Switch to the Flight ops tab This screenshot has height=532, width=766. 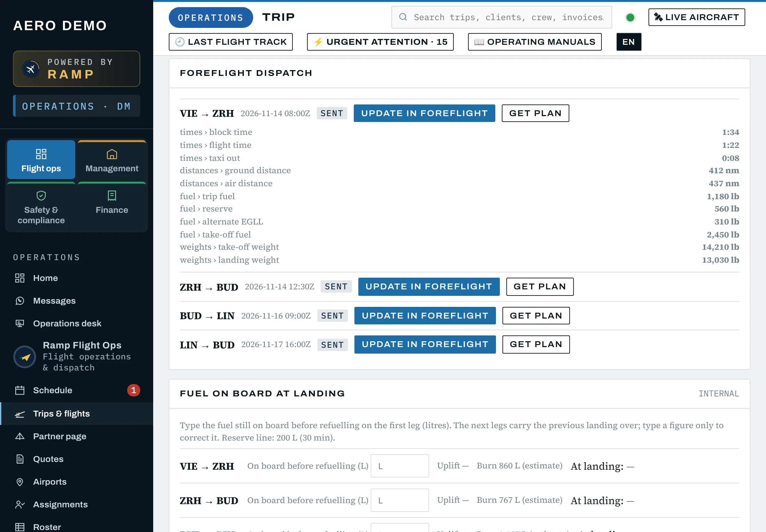(41, 160)
